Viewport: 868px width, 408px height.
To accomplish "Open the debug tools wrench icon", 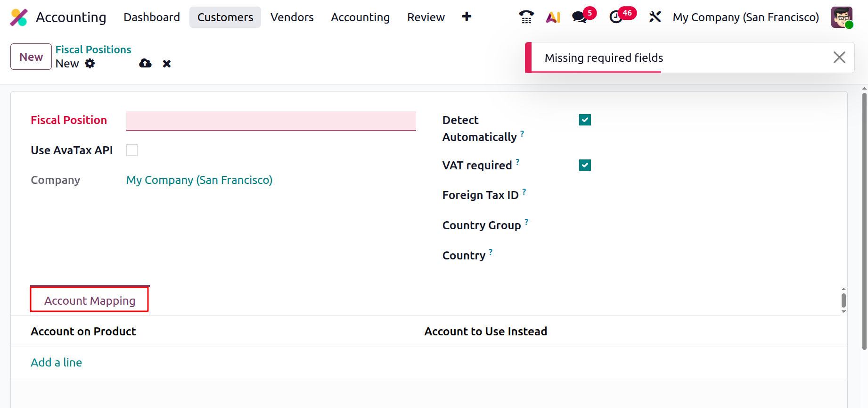I will (655, 17).
